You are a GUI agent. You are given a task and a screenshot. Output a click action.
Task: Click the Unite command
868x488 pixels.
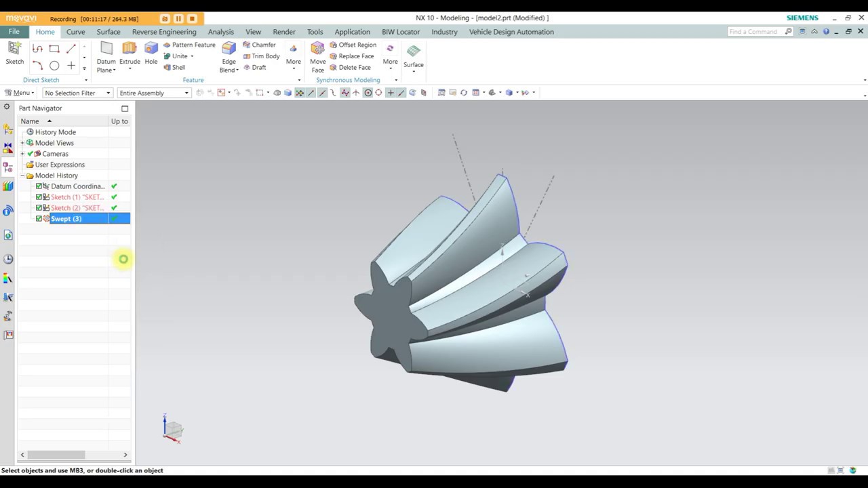click(176, 56)
